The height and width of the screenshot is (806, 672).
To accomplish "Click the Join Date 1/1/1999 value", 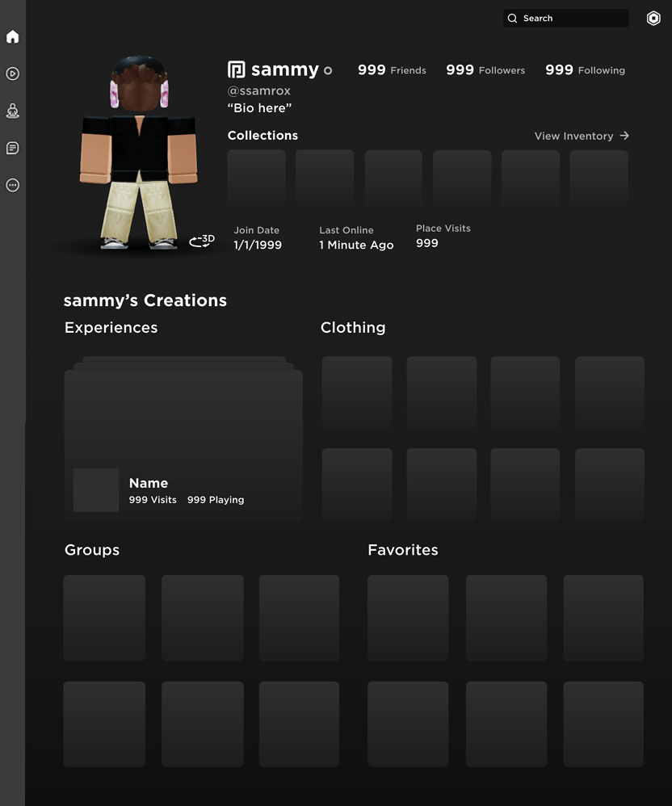I will coord(258,245).
